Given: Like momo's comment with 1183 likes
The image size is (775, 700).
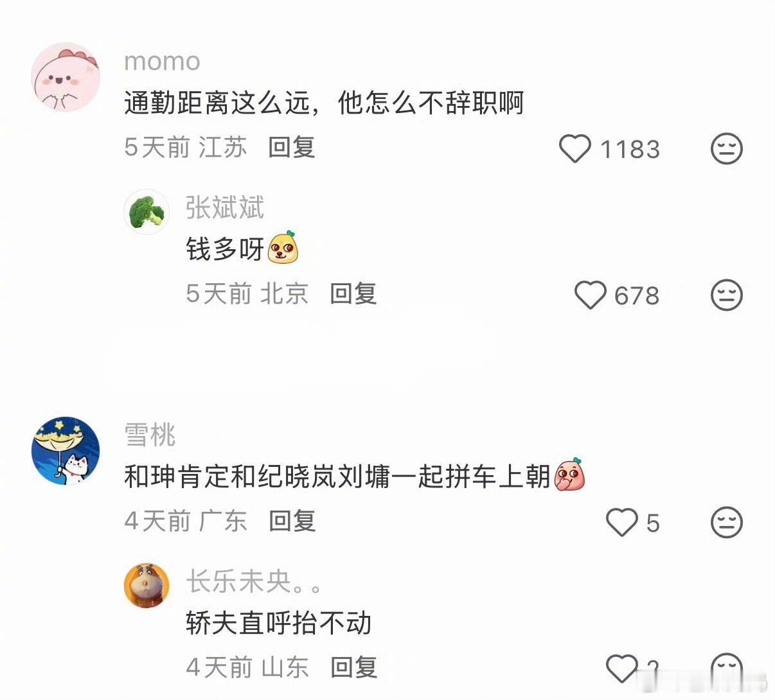Looking at the screenshot, I should point(575,149).
